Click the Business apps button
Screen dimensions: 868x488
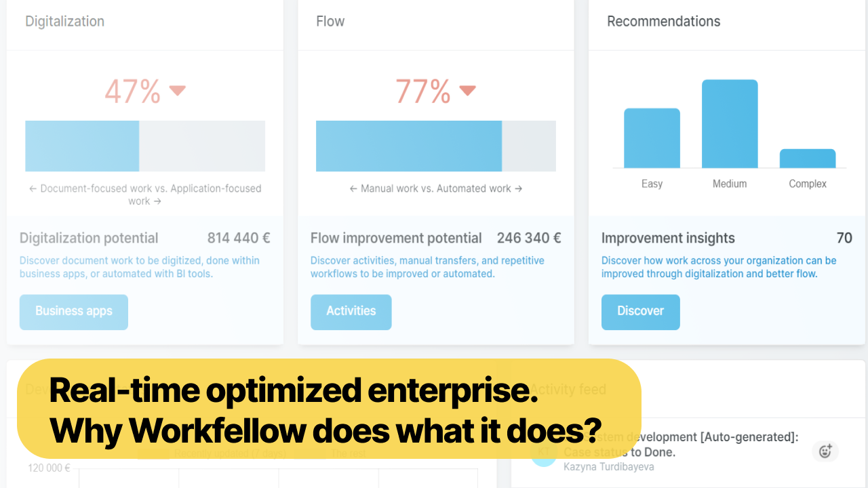[73, 312]
